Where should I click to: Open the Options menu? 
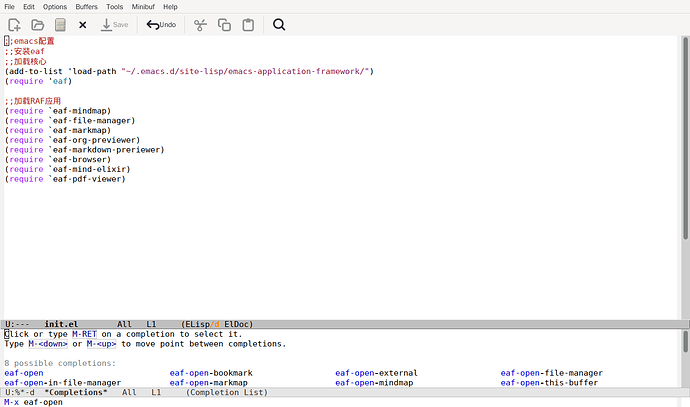click(x=55, y=7)
